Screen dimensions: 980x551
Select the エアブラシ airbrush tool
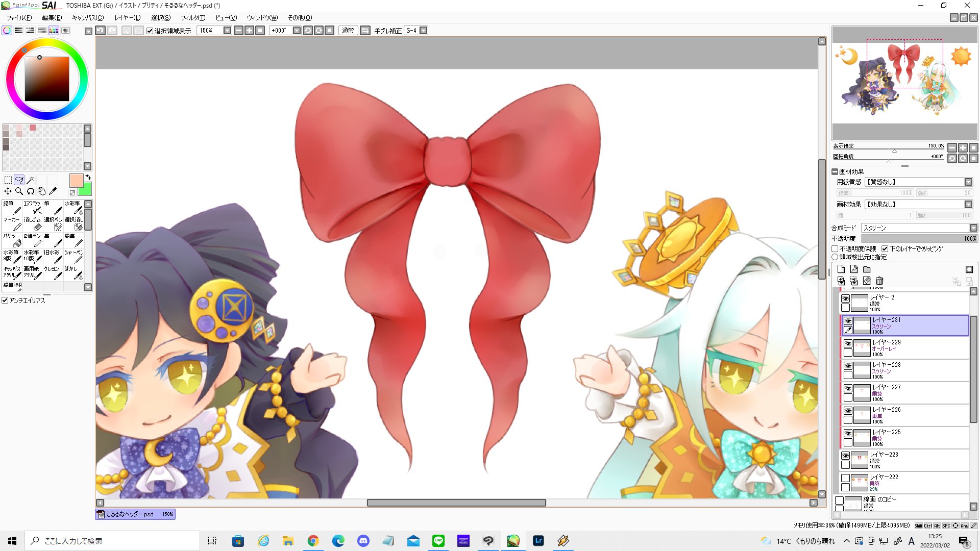[x=33, y=207]
